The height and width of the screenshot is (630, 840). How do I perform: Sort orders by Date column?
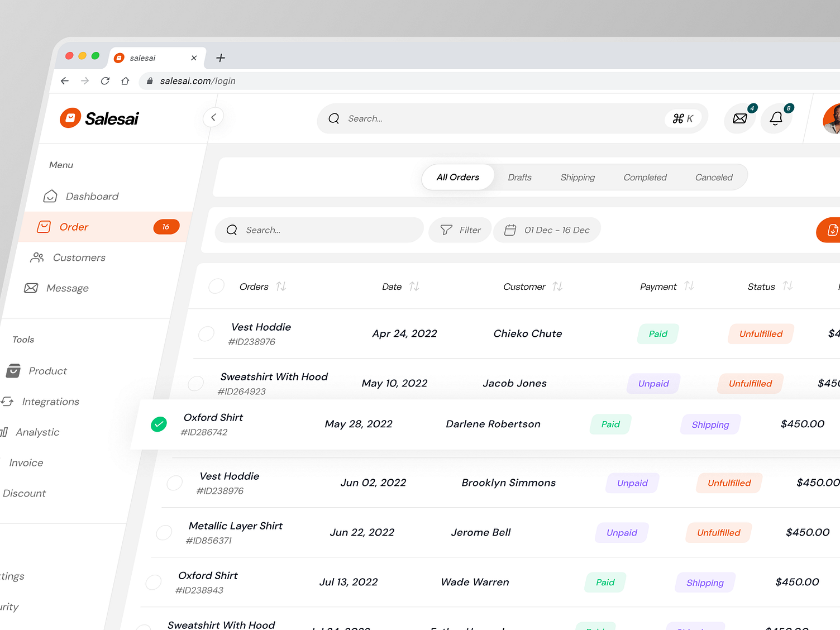(x=414, y=286)
